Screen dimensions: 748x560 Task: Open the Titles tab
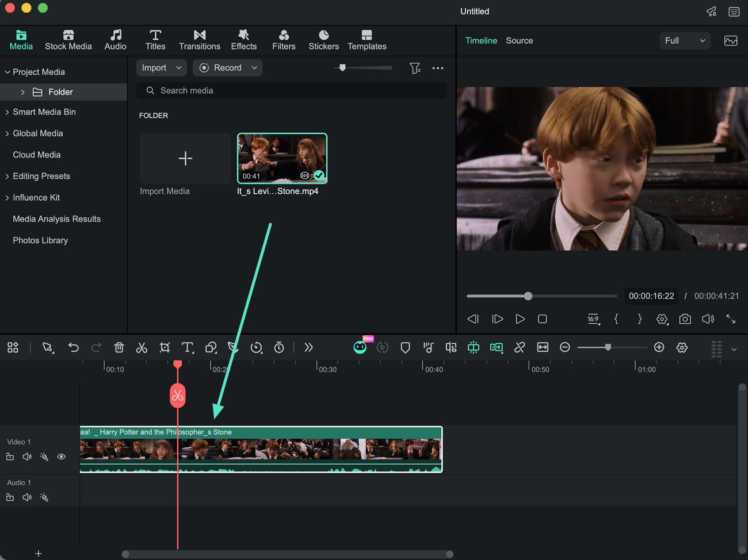[155, 40]
